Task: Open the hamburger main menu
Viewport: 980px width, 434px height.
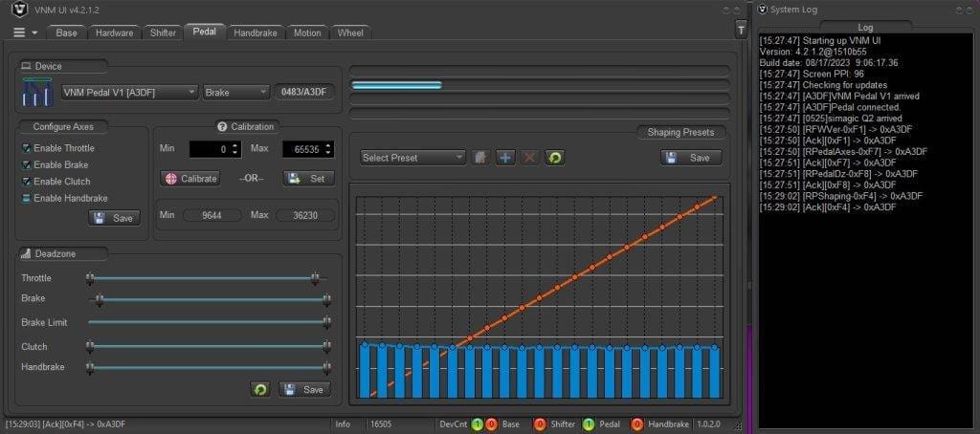Action: pyautogui.click(x=20, y=33)
